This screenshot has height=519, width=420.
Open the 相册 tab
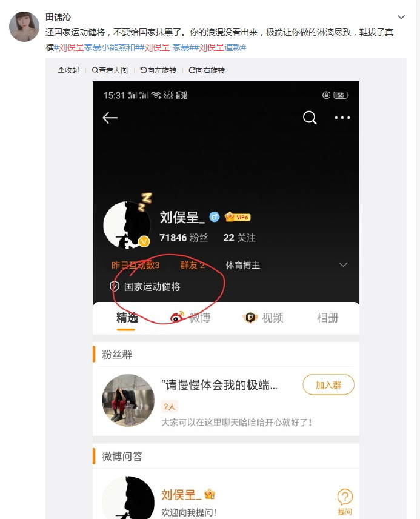(x=327, y=318)
